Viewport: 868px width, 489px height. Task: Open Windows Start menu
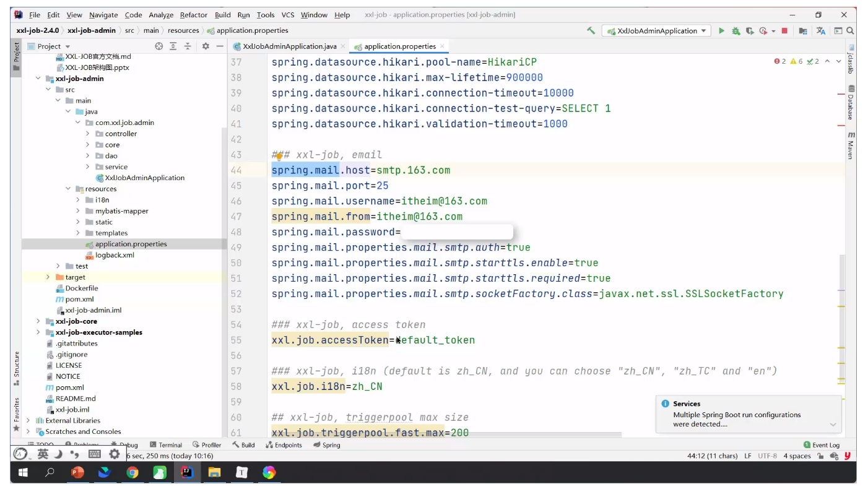[x=23, y=472]
